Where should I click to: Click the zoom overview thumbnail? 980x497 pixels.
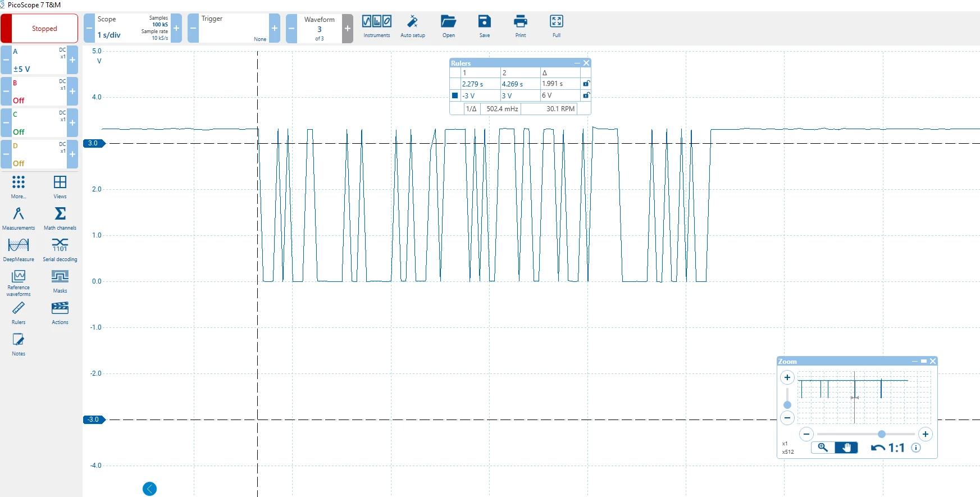[864, 397]
